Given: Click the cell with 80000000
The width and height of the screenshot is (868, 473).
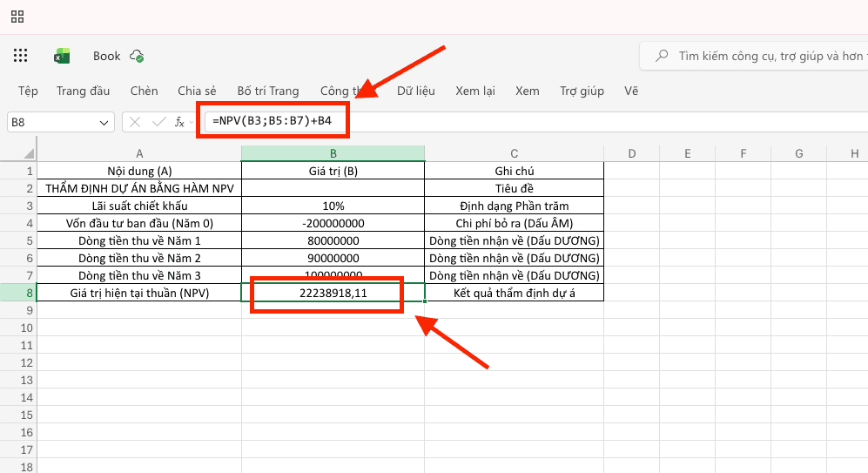Looking at the screenshot, I should click(x=333, y=241).
